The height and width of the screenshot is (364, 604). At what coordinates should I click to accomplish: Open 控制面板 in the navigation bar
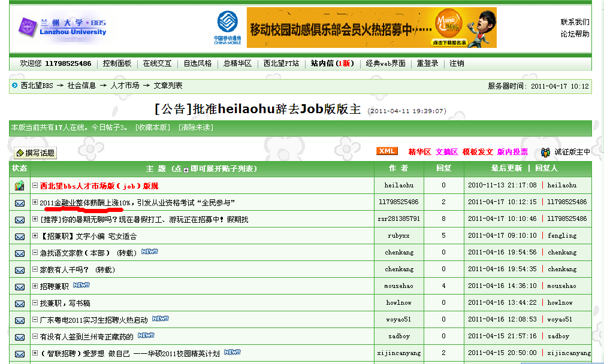[x=117, y=63]
